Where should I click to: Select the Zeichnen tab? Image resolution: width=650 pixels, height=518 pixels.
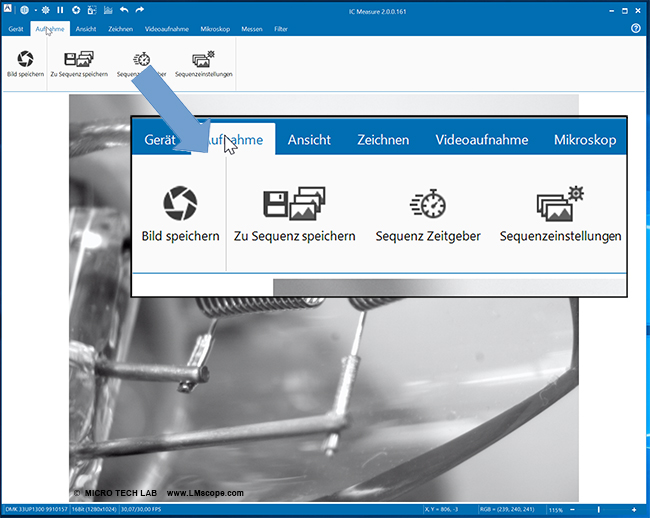[x=122, y=29]
